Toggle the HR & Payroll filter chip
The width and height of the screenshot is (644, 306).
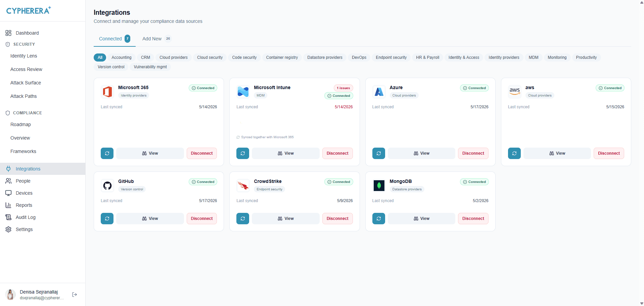(428, 58)
